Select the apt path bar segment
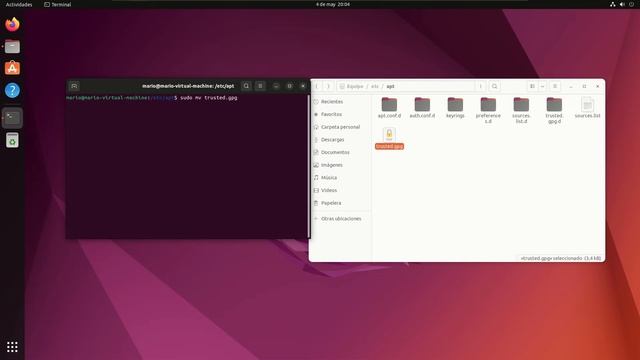Image resolution: width=640 pixels, height=360 pixels. pos(390,87)
